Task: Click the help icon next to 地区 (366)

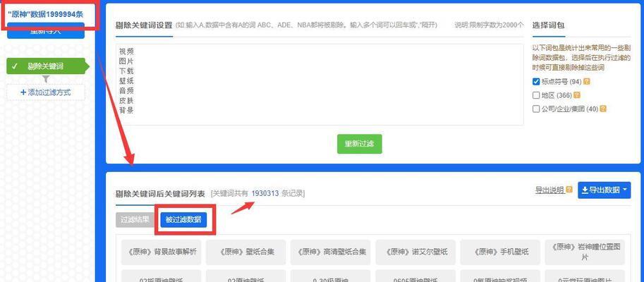Action: point(577,95)
